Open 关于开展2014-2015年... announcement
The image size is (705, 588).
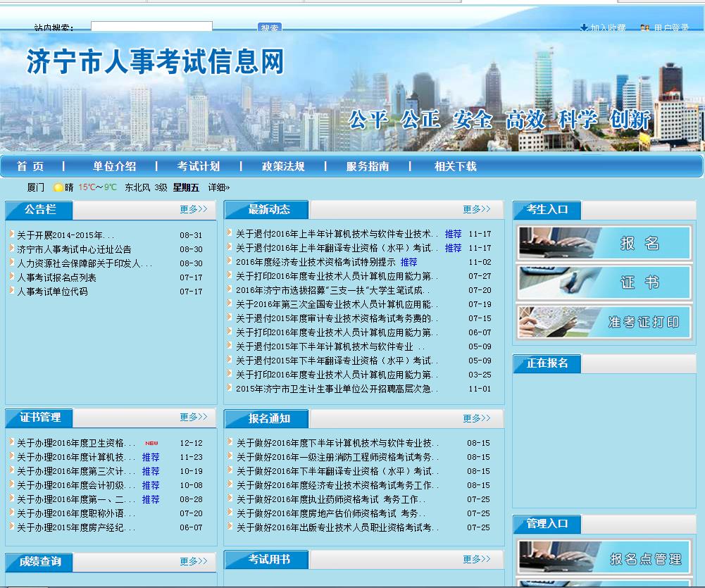[x=65, y=235]
